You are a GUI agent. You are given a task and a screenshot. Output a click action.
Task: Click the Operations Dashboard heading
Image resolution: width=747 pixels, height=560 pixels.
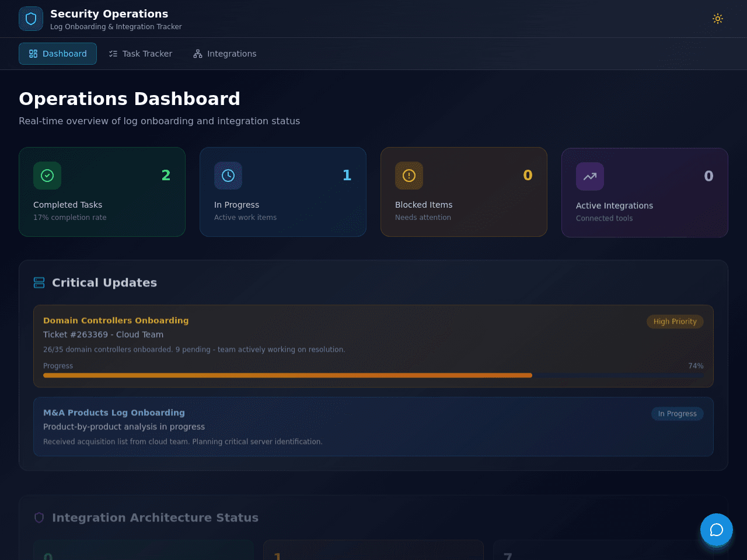pos(130,99)
